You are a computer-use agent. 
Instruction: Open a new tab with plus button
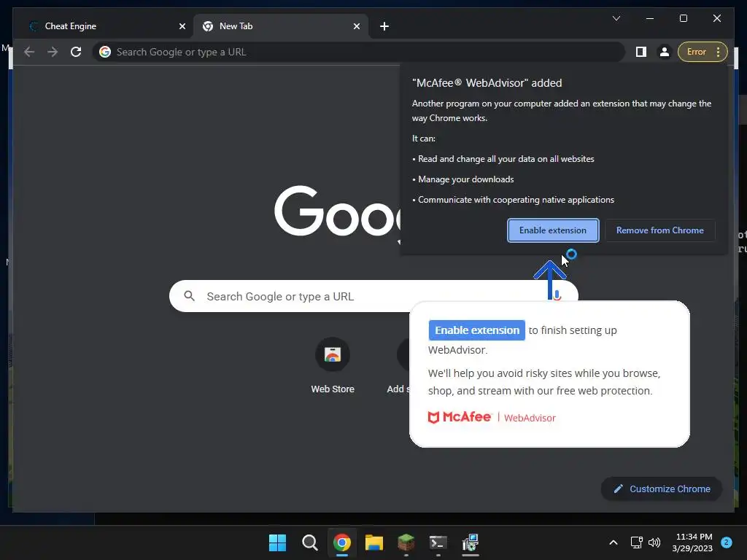coord(384,26)
